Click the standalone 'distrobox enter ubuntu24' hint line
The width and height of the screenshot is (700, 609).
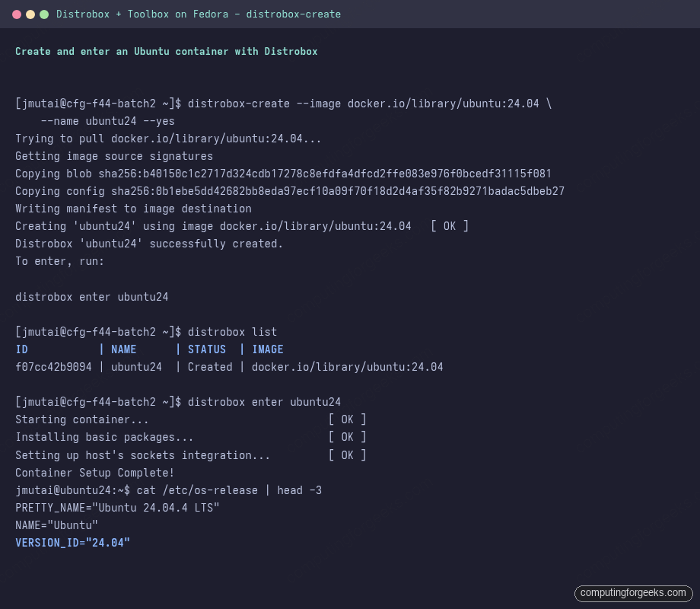(91, 297)
